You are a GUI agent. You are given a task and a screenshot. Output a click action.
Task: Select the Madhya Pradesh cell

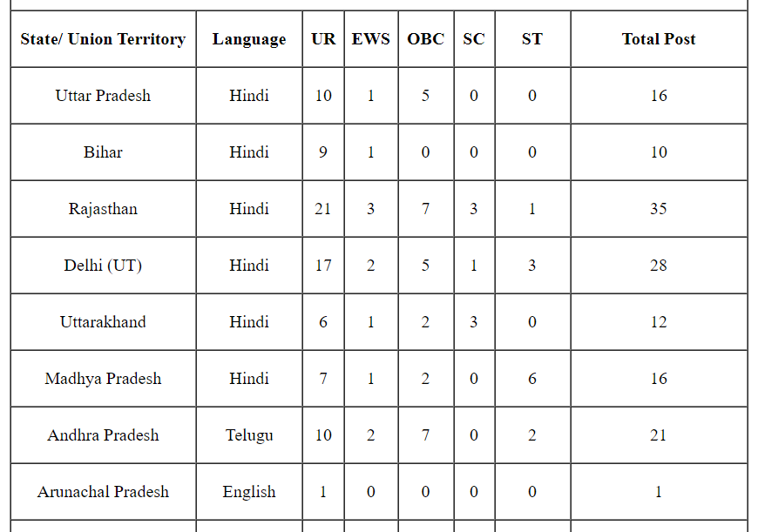103,378
